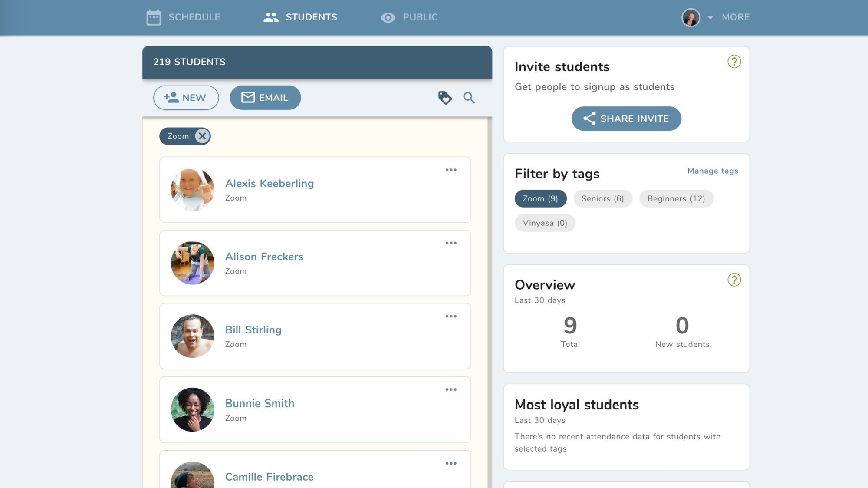This screenshot has width=868, height=488.
Task: Open Alexis Keeberling's profile name link
Action: click(270, 184)
